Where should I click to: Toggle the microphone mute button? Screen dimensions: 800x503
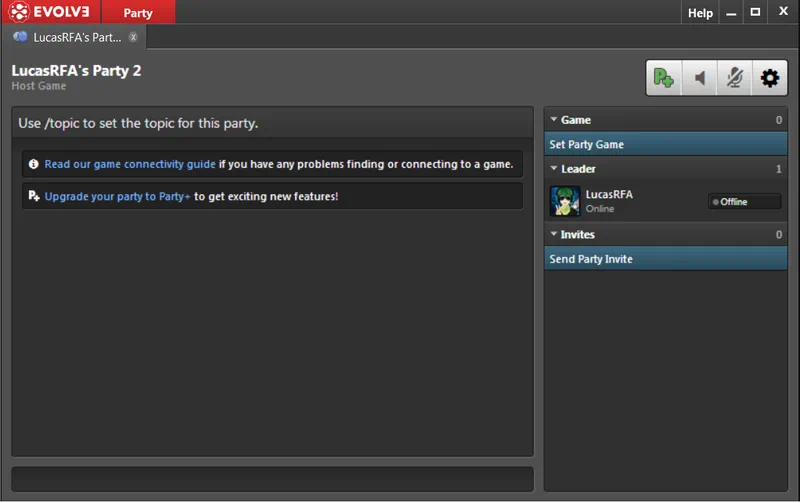(734, 78)
